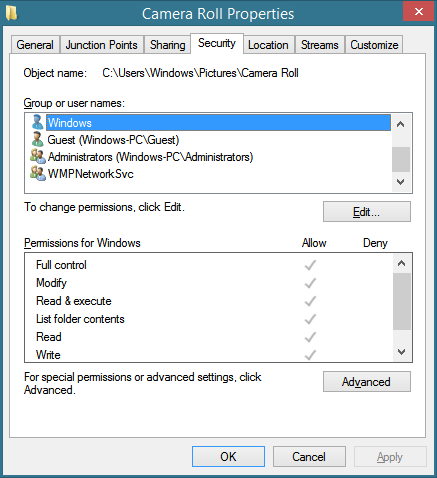The height and width of the screenshot is (478, 437).
Task: Click the Edit... button
Action: [x=367, y=212]
